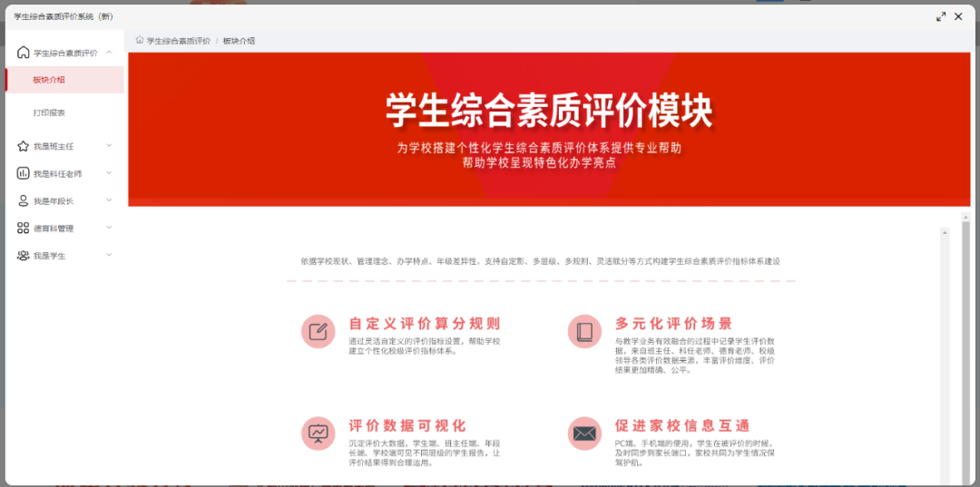Viewport: 980px width, 487px height.
Task: Click the star icon for 我是班主任
Action: (x=23, y=145)
